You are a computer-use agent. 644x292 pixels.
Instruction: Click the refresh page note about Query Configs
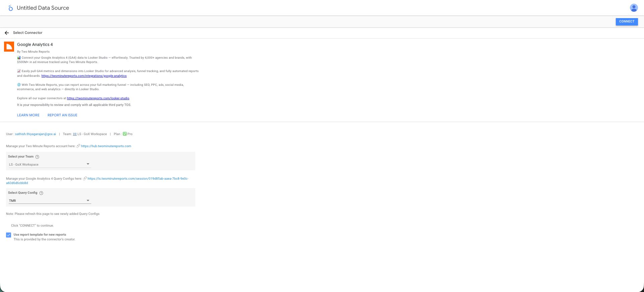click(53, 214)
